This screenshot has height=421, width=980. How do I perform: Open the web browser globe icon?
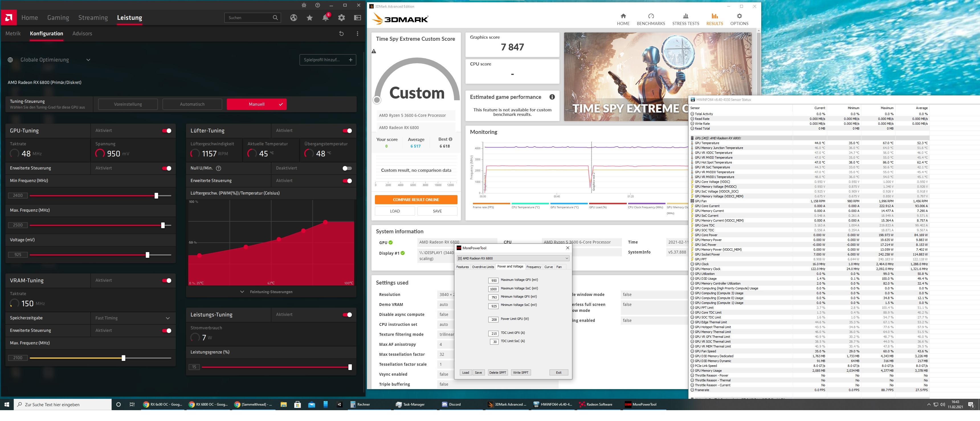[x=293, y=17]
